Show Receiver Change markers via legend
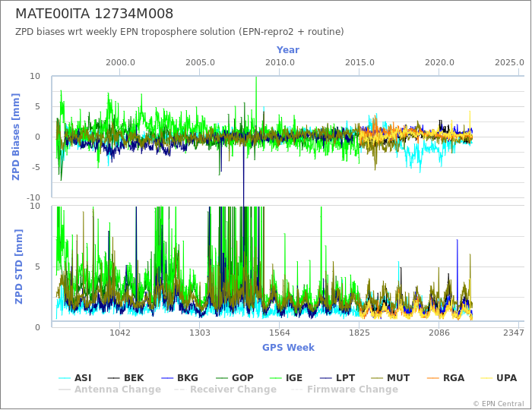The image size is (532, 410). (x=225, y=389)
